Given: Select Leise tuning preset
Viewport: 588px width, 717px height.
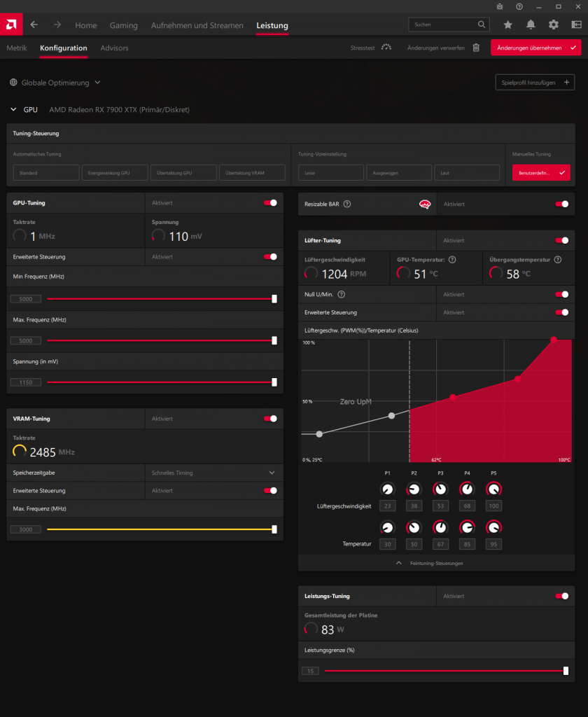Looking at the screenshot, I should click(x=331, y=173).
